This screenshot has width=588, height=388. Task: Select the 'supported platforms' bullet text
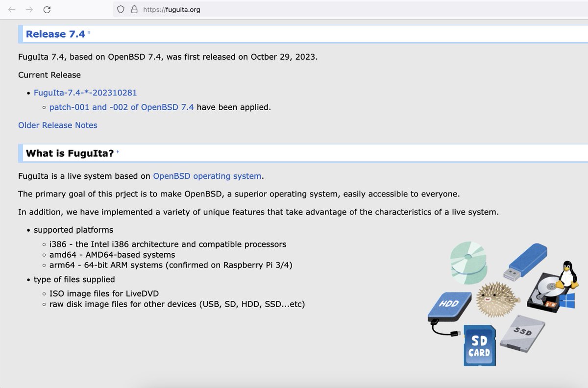(73, 230)
